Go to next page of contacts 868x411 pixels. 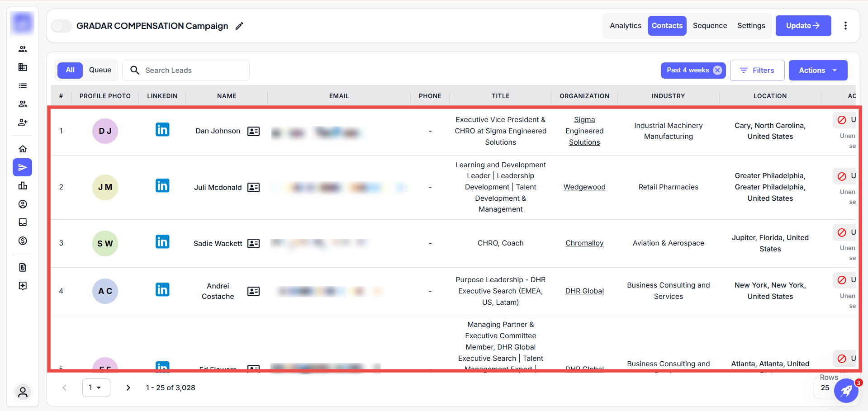[x=128, y=387]
